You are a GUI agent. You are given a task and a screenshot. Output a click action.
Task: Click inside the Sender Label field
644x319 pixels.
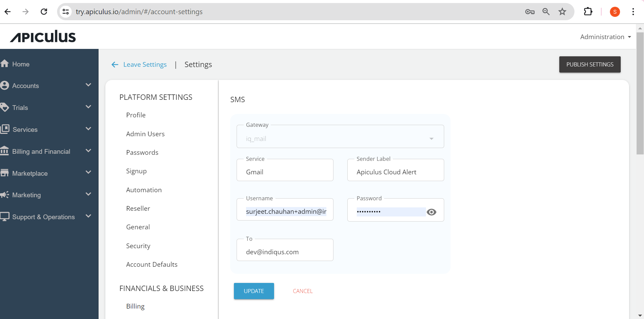click(x=395, y=172)
